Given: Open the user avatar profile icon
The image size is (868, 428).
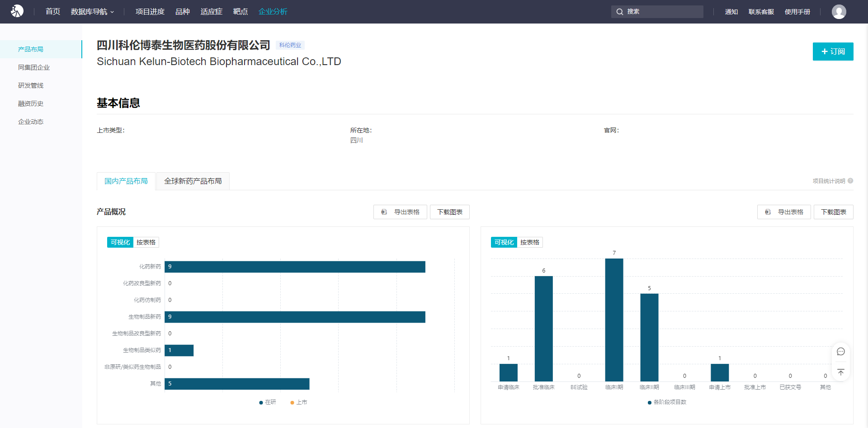Looking at the screenshot, I should click(x=839, y=12).
